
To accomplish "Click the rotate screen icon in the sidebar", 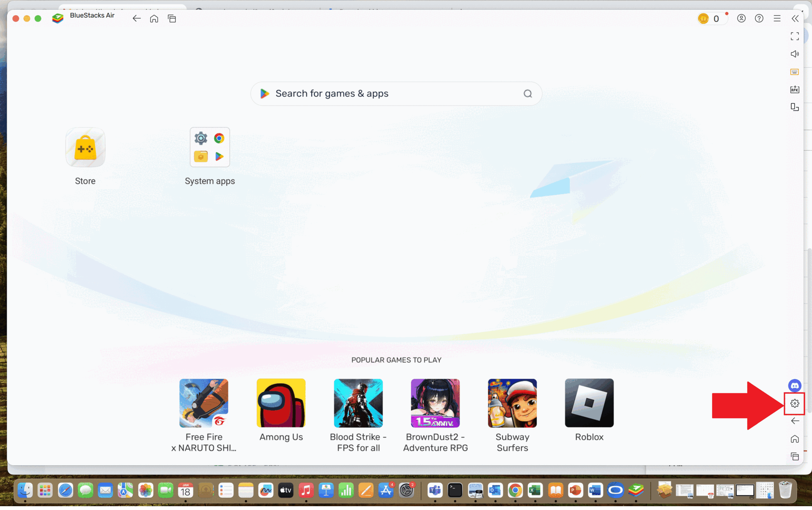I will 794,107.
